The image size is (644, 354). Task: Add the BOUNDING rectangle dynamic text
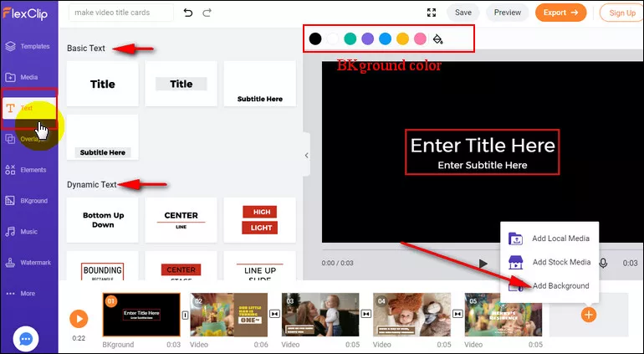coord(103,266)
